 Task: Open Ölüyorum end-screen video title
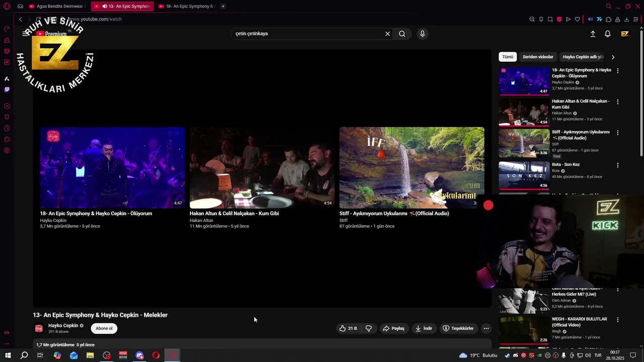96,213
